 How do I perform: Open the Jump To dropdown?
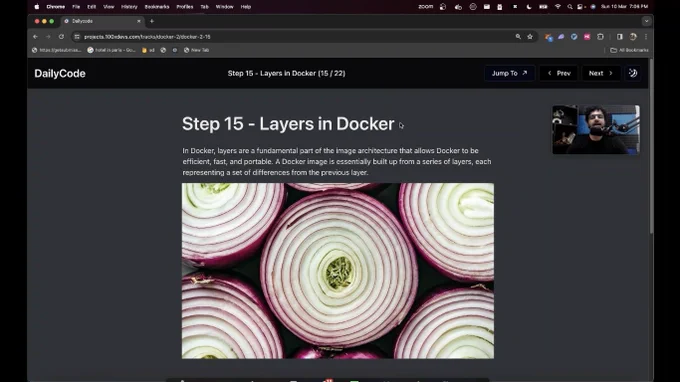tap(510, 73)
